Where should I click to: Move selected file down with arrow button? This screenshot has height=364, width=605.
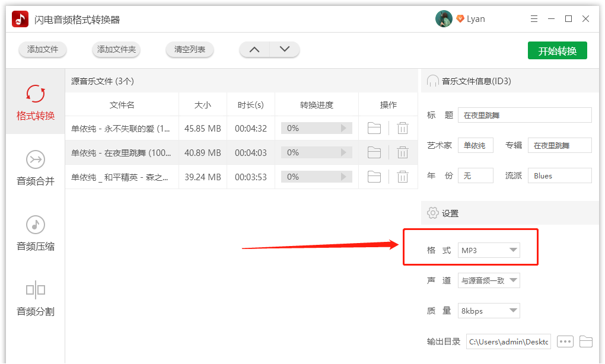(x=285, y=50)
